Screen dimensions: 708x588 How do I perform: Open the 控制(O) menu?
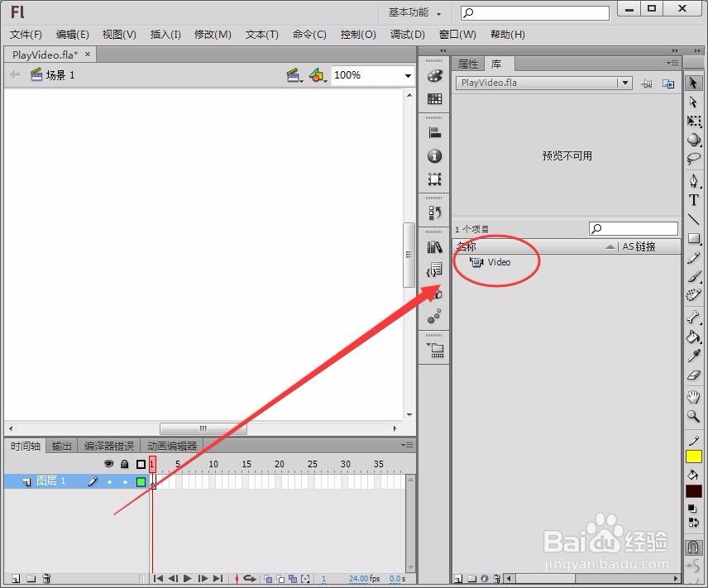(358, 35)
